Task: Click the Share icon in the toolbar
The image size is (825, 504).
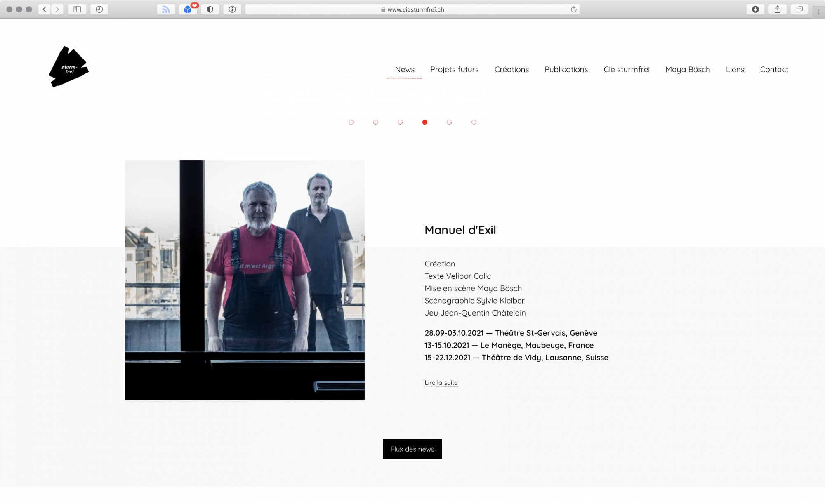Action: 778,9
